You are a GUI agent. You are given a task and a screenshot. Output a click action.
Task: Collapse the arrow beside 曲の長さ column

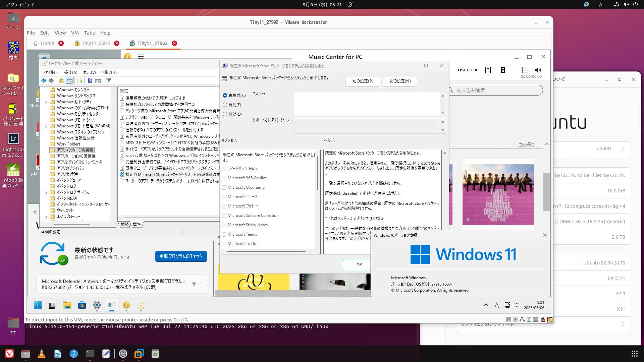click(547, 144)
